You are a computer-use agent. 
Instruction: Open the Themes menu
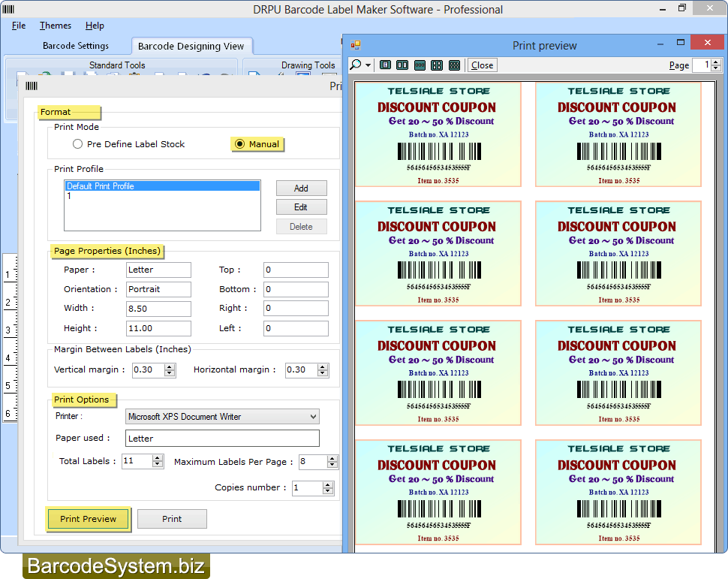56,26
